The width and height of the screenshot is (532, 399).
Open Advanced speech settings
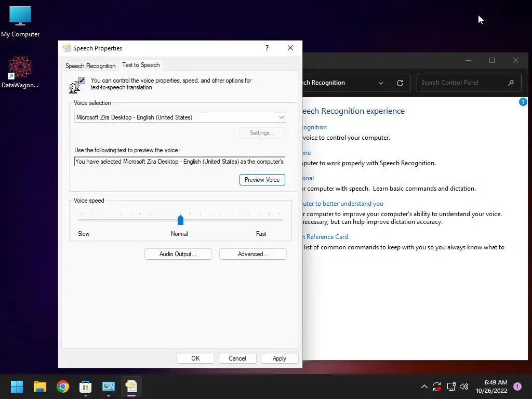pos(253,254)
